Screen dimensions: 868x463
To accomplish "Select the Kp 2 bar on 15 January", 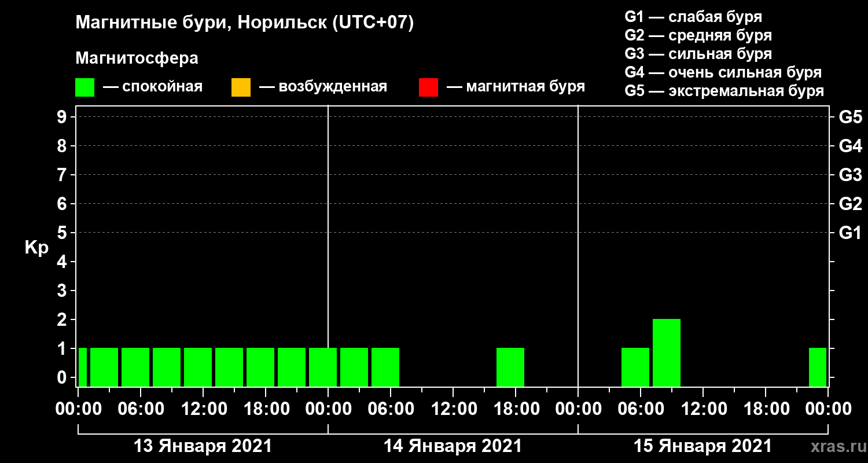I will pos(667,352).
